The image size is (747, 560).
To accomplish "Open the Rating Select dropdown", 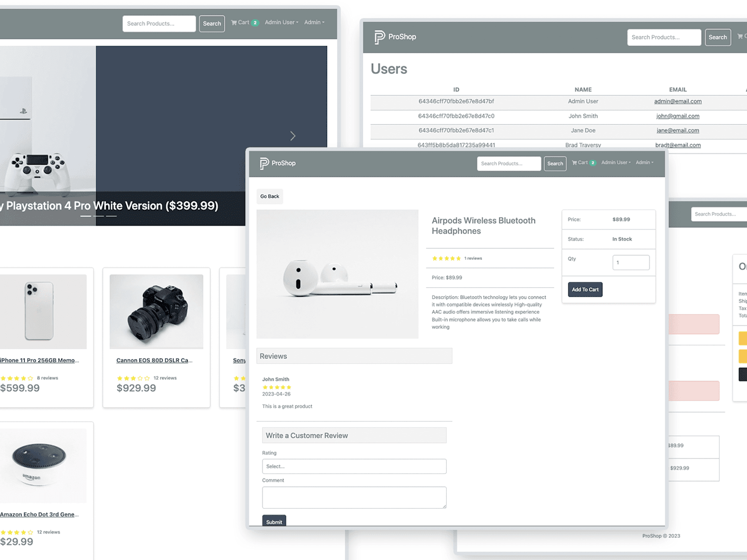I will (354, 466).
